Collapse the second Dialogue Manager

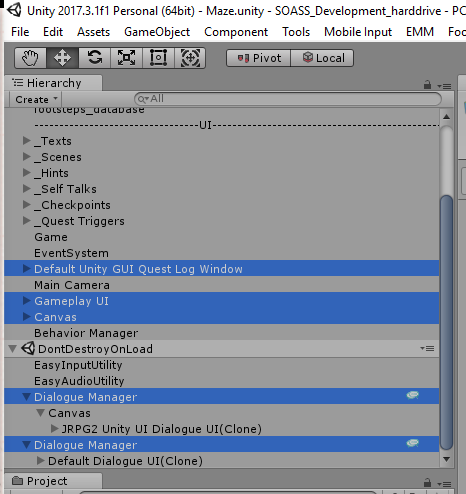point(26,445)
